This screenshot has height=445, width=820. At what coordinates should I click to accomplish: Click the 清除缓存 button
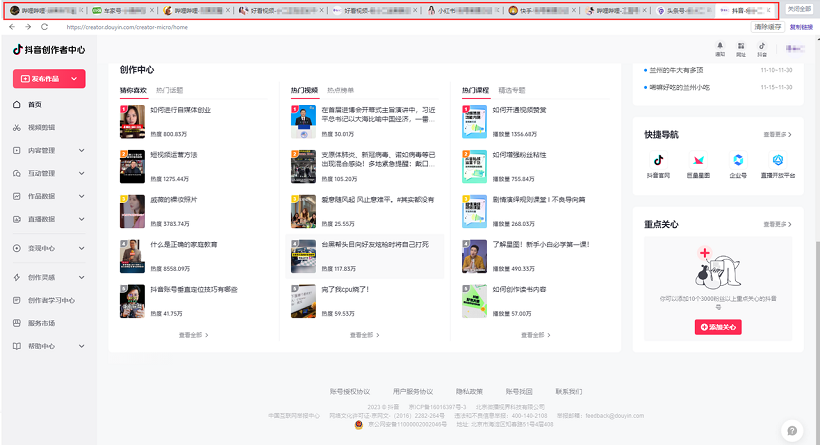point(768,27)
